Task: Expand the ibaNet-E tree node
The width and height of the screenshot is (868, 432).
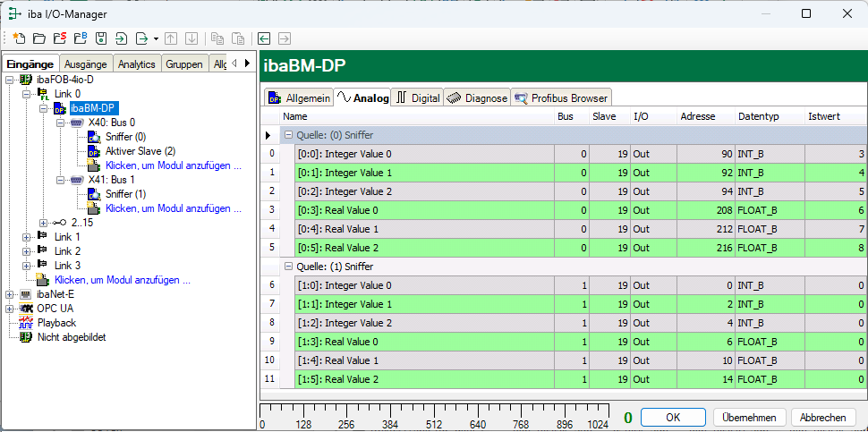Action: tap(10, 294)
